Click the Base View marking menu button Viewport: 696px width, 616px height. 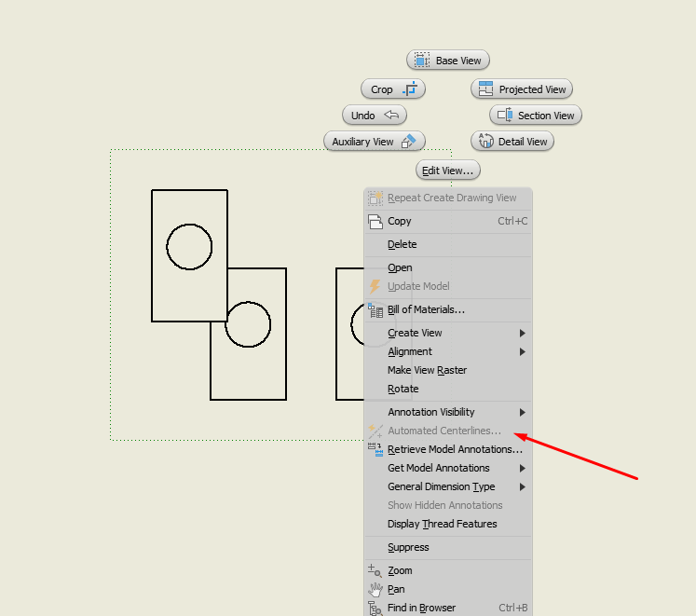(x=448, y=61)
